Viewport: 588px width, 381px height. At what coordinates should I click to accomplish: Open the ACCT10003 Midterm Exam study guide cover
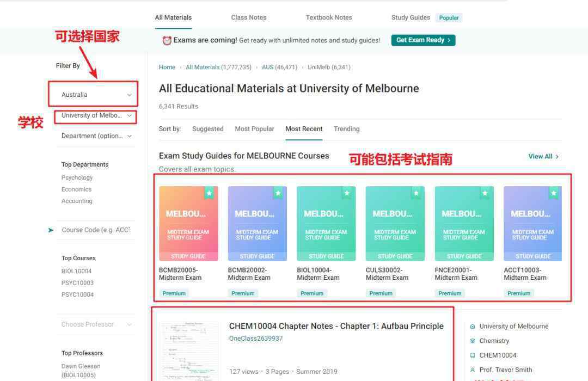pos(533,224)
